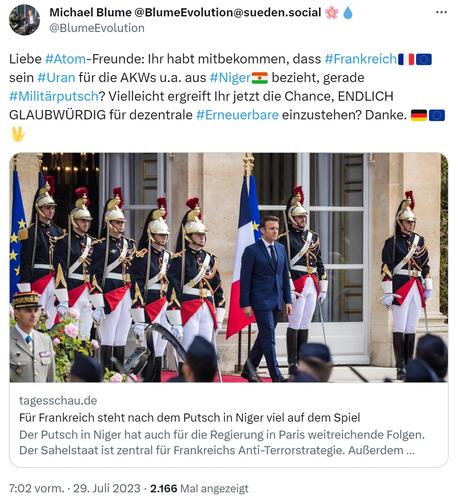Click the @BlumeEvolution handle
The width and height of the screenshot is (460, 501).
click(x=97, y=28)
